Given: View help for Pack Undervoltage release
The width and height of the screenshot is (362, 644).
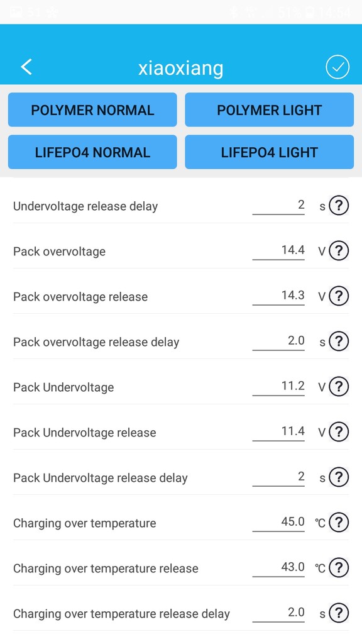Looking at the screenshot, I should pos(339,431).
